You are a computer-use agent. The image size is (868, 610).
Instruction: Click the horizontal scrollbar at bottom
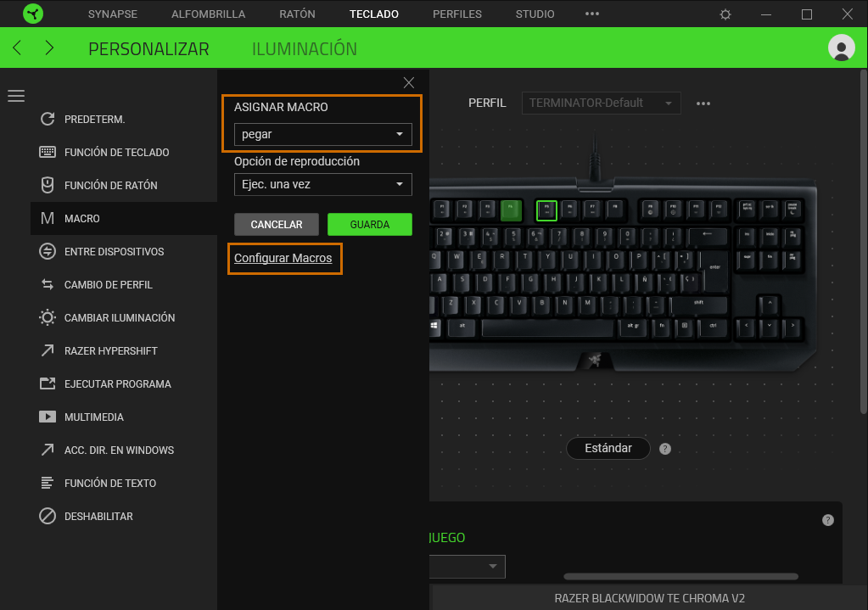click(x=680, y=577)
